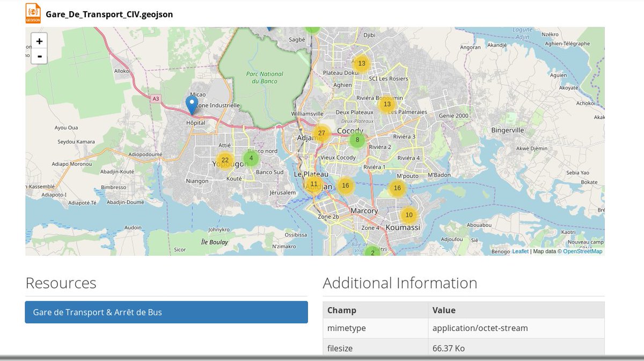
Task: Open the Gare de Transport & Arrêt de Bus resource
Action: (166, 312)
